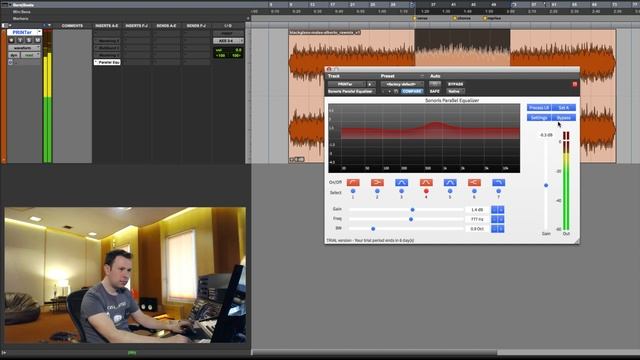Image resolution: width=640 pixels, height=360 pixels.
Task: Click the Freq plus stepper button
Action: click(x=501, y=219)
